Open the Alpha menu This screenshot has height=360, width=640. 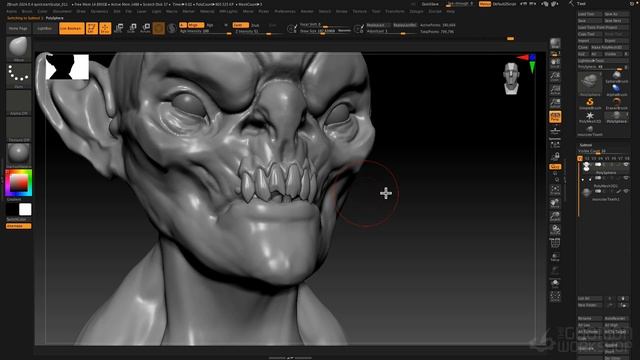coord(11,11)
